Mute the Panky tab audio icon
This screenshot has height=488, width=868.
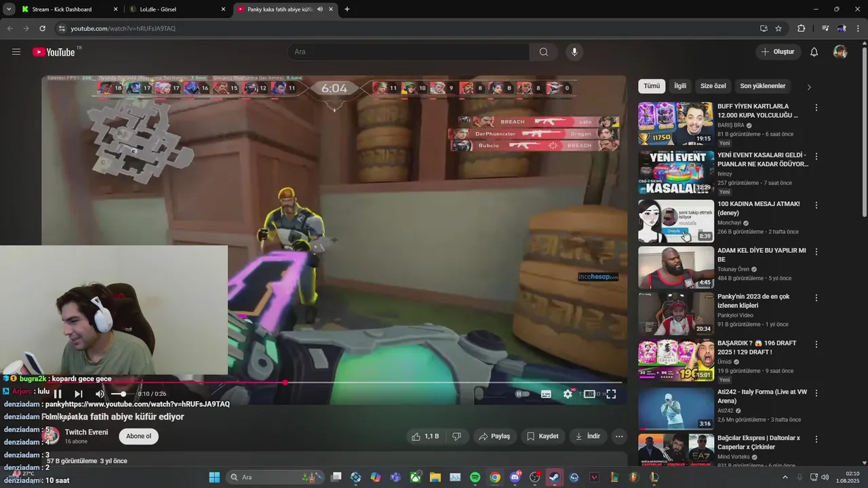[x=319, y=9]
